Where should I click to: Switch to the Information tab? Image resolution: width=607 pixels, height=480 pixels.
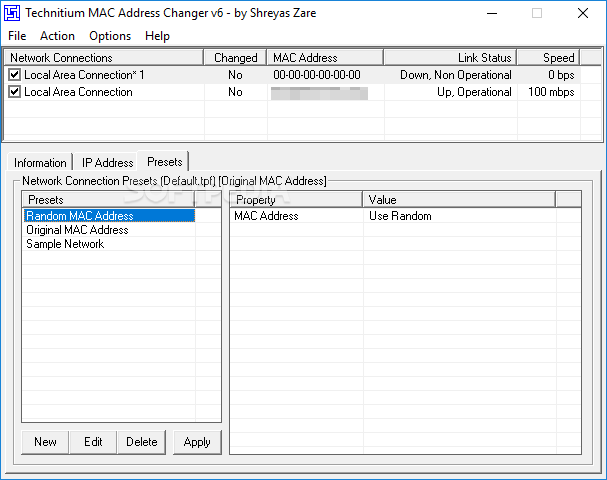tap(40, 163)
